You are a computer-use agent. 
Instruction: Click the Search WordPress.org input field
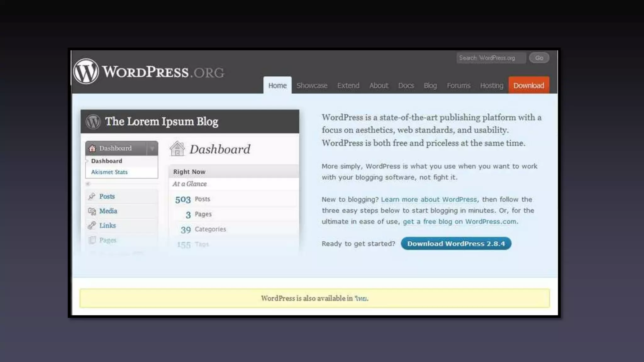coord(491,58)
